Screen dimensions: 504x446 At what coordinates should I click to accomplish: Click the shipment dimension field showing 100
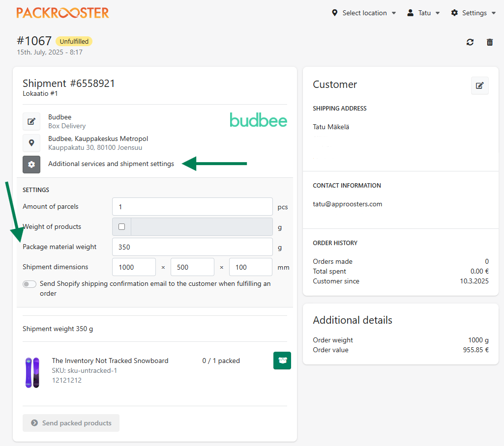tap(251, 267)
